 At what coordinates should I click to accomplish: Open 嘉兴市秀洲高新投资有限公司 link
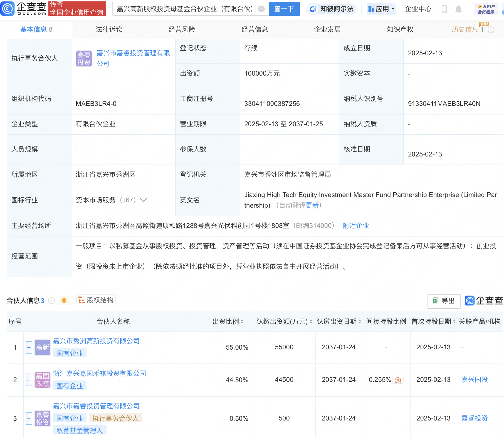point(96,341)
